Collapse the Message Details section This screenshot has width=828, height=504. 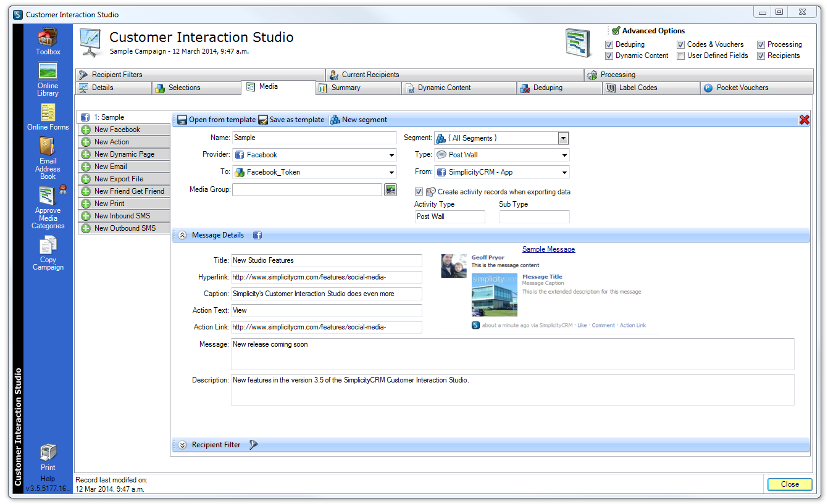182,235
